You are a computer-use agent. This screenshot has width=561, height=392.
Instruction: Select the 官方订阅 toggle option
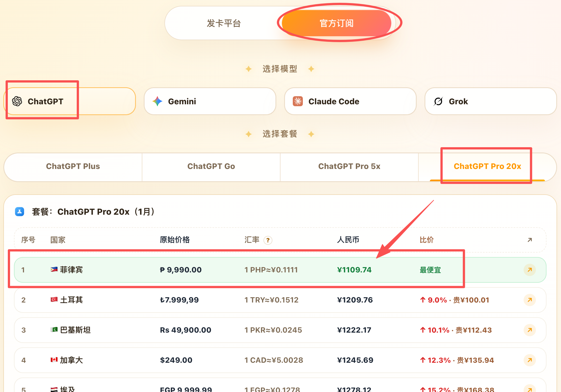pyautogui.click(x=337, y=23)
